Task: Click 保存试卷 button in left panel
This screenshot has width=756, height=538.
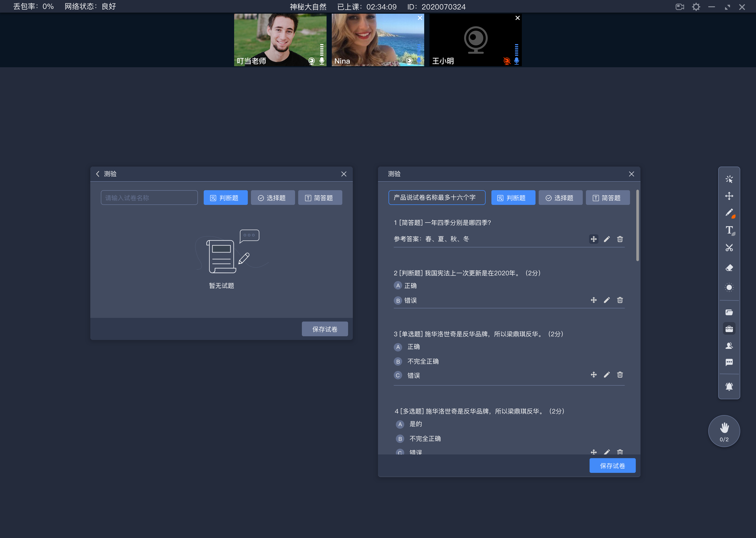Action: pyautogui.click(x=324, y=329)
